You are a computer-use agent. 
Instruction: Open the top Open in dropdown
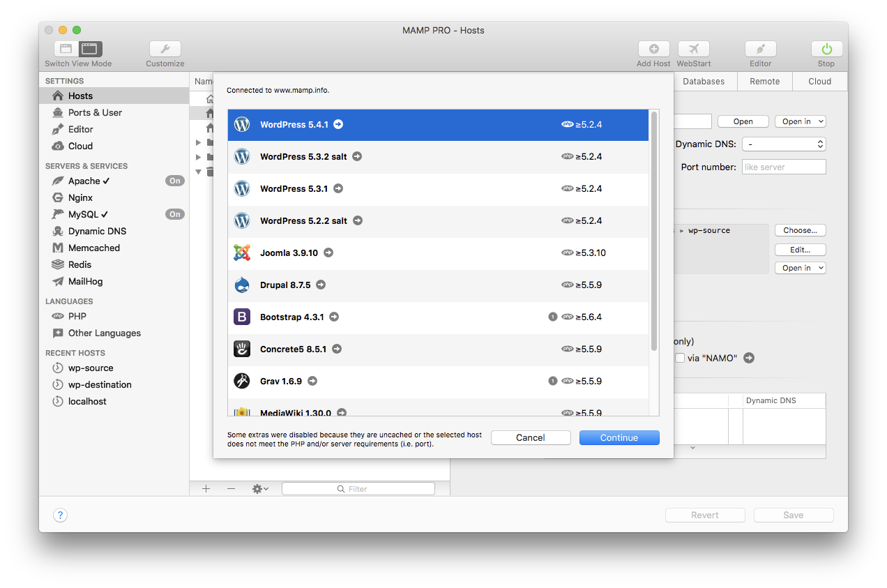(801, 121)
